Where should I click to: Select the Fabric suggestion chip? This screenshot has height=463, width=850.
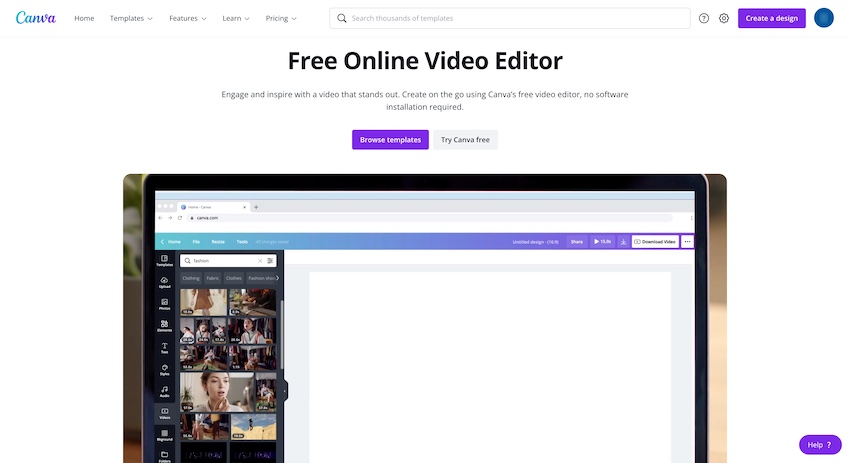[212, 278]
